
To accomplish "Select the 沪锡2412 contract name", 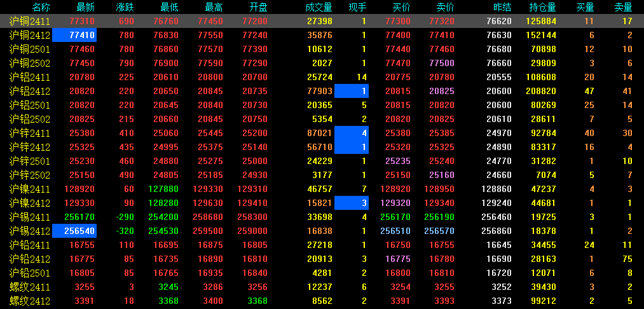I will click(x=30, y=231).
